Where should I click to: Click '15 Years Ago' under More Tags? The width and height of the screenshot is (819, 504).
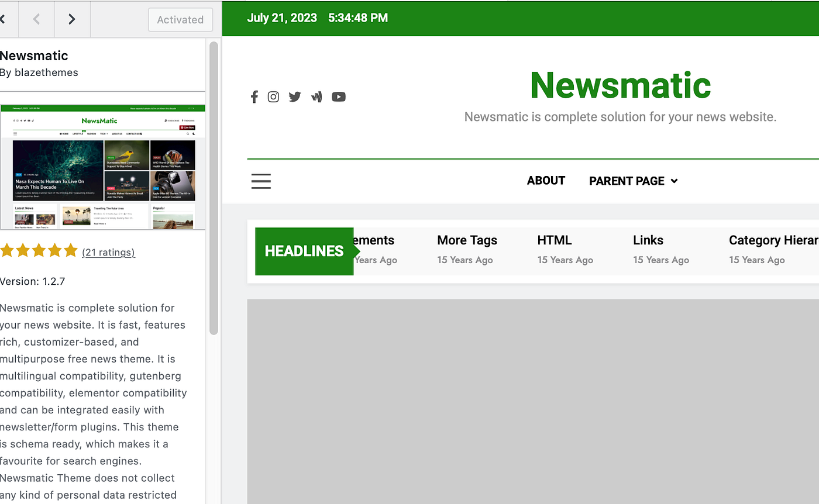[465, 260]
